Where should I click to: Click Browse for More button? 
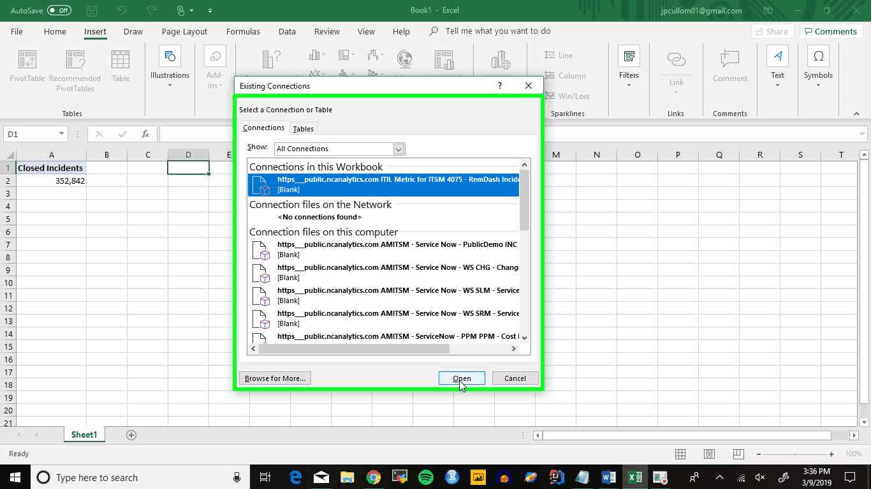point(275,378)
